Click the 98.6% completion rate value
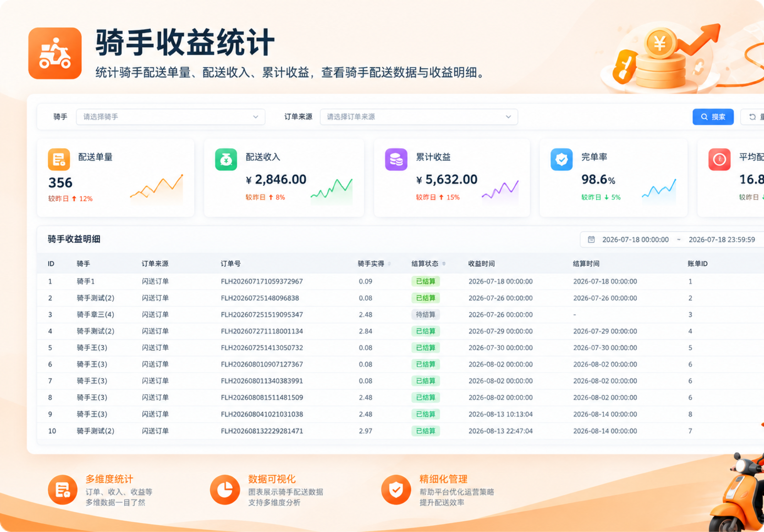This screenshot has width=764, height=532. [598, 180]
